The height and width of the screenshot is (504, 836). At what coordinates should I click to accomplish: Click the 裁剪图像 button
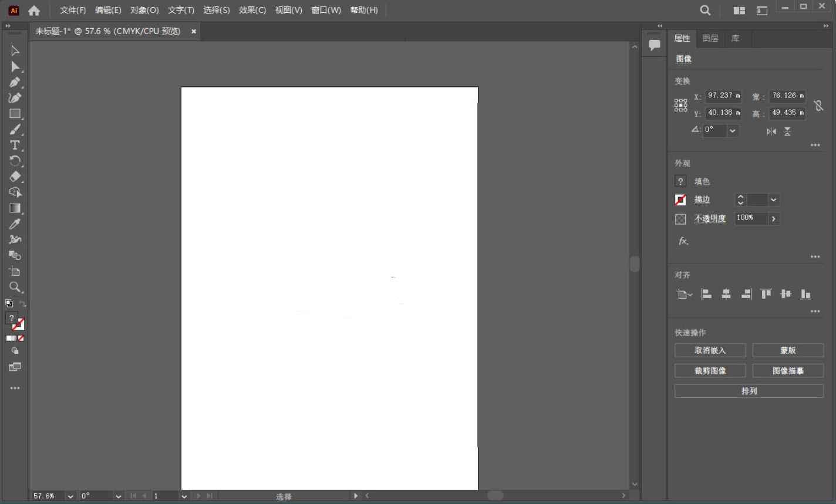(710, 371)
